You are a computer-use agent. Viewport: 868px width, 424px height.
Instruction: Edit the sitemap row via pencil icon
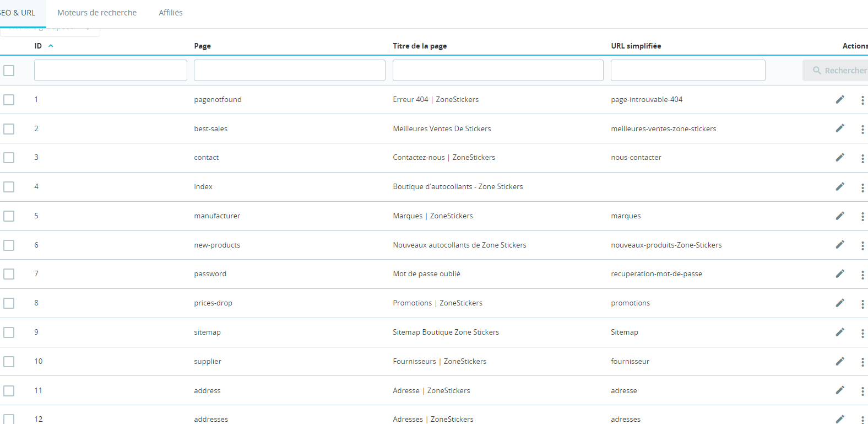pos(840,332)
